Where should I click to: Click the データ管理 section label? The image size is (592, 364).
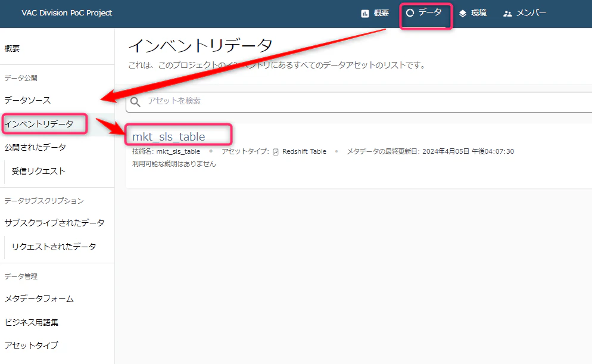coord(21,276)
